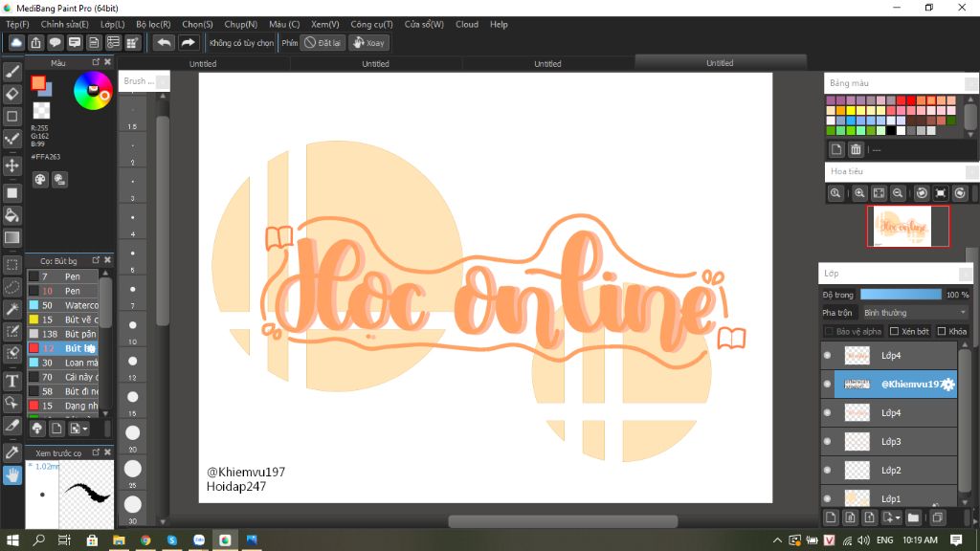Click the orange foreground color swatch
The width and height of the screenshot is (980, 551).
[38, 83]
